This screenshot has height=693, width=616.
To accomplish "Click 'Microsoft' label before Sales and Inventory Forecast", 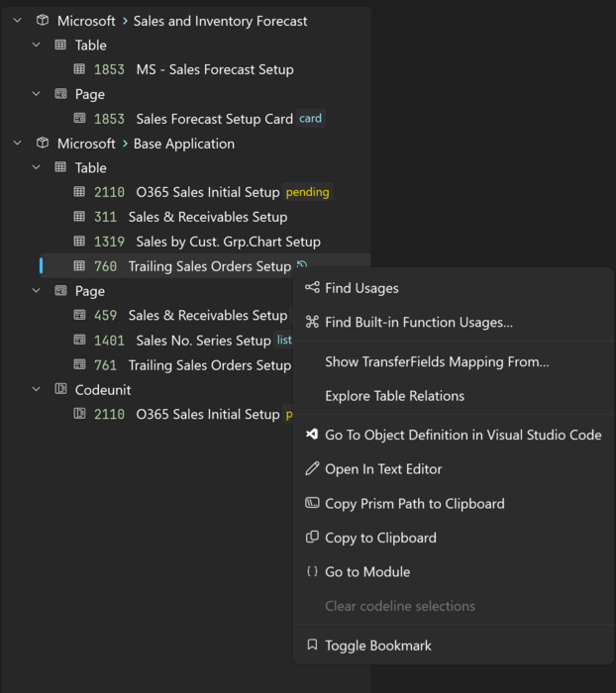I will tap(86, 21).
